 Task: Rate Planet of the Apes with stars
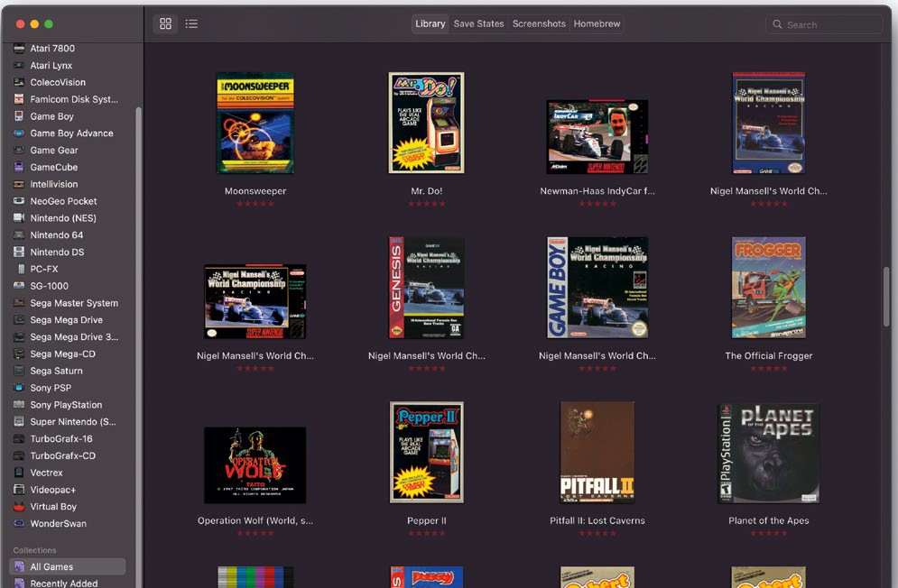(769, 534)
